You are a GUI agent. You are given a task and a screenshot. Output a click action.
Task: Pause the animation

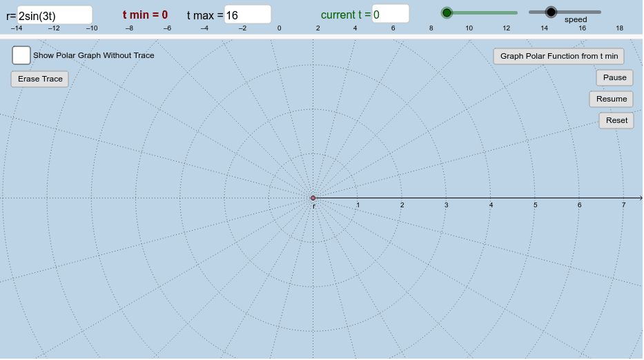pyautogui.click(x=615, y=77)
